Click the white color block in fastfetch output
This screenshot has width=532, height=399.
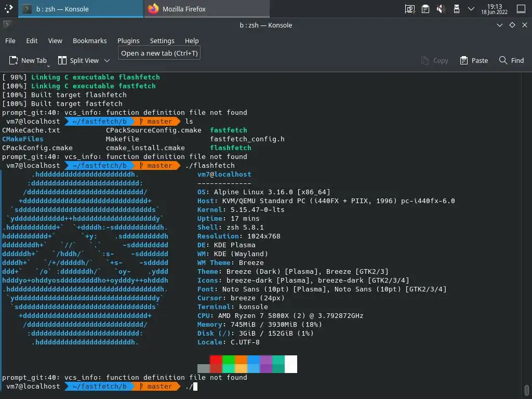point(291,364)
